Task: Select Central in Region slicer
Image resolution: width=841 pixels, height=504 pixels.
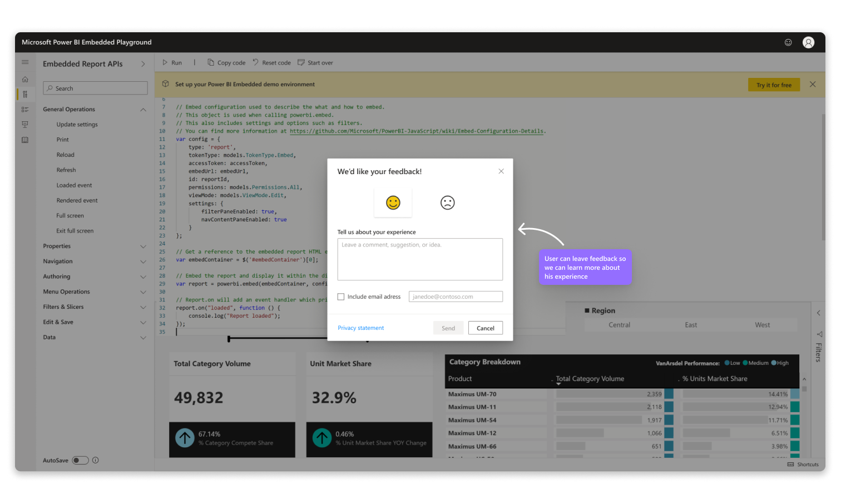Action: coord(619,325)
